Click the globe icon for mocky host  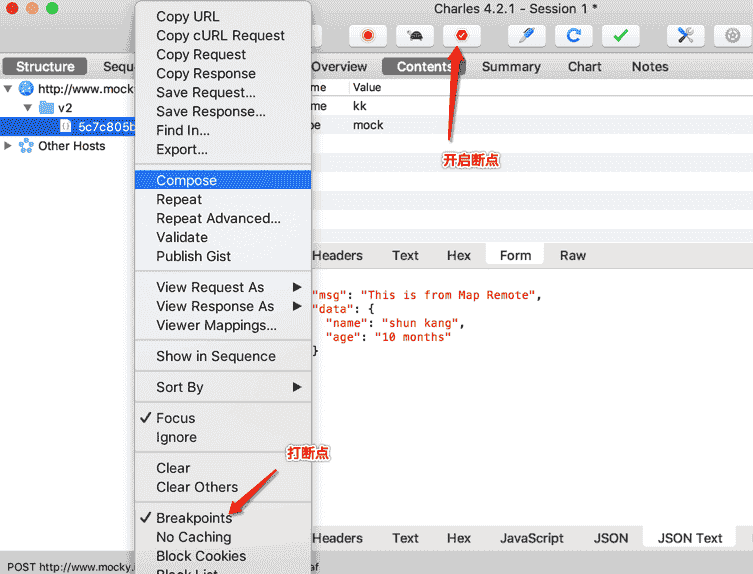point(26,88)
